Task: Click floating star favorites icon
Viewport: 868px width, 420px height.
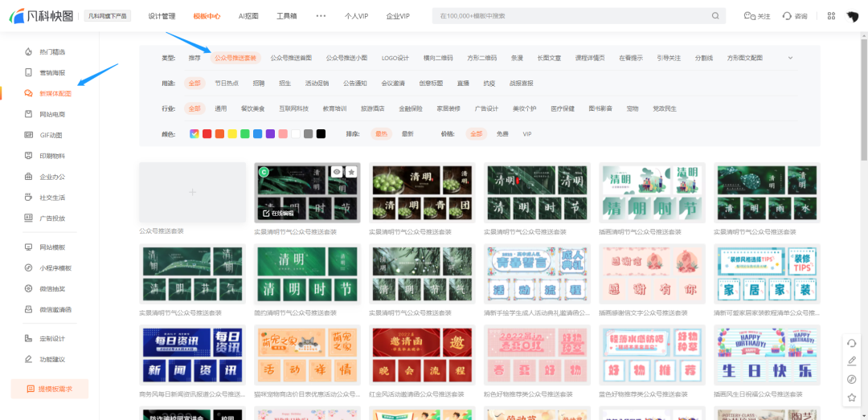Action: point(852,398)
